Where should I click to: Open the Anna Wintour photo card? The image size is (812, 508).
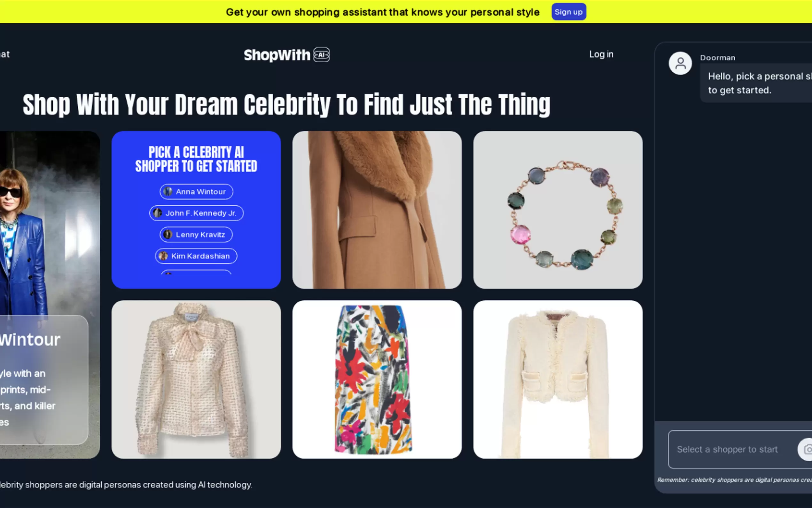[50, 295]
